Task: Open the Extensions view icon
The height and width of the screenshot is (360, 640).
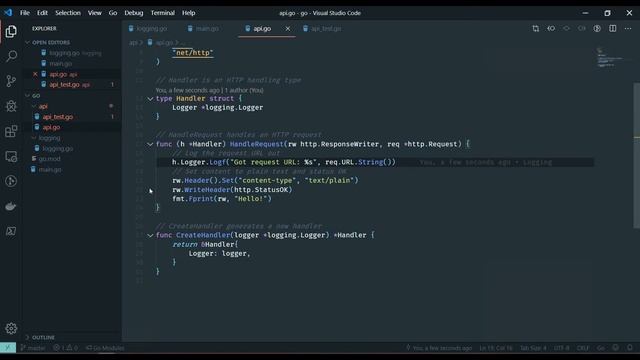Action: [x=11, y=131]
